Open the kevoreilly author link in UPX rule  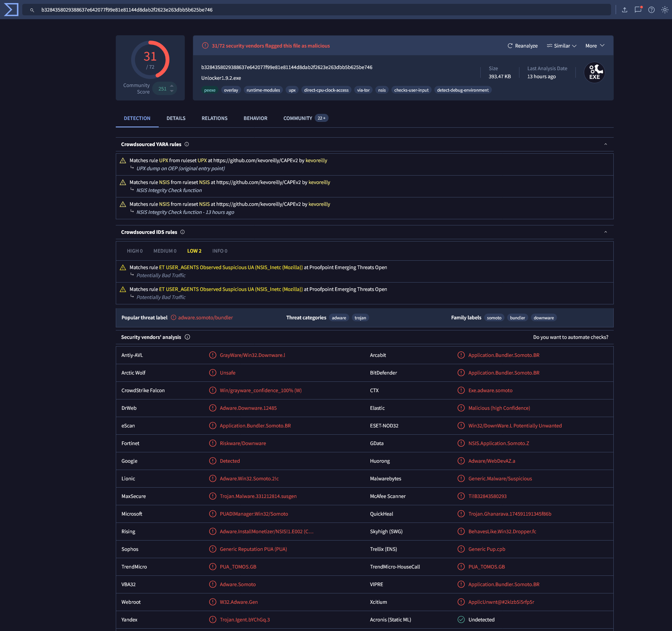point(316,161)
